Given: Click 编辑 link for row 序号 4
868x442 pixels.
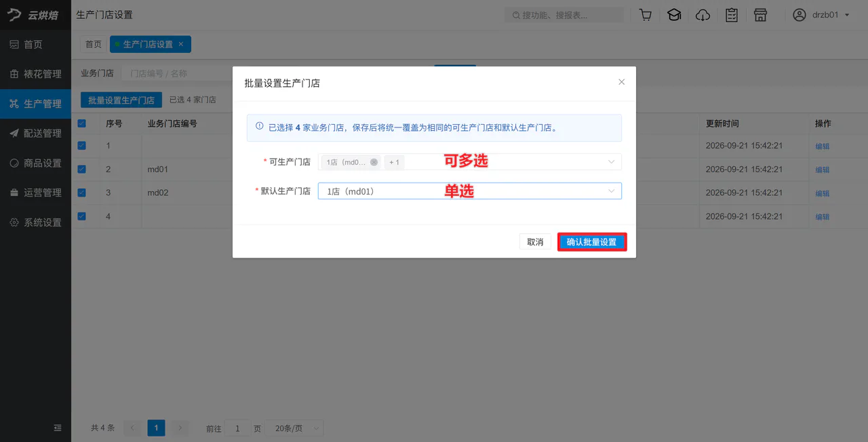Looking at the screenshot, I should [822, 217].
